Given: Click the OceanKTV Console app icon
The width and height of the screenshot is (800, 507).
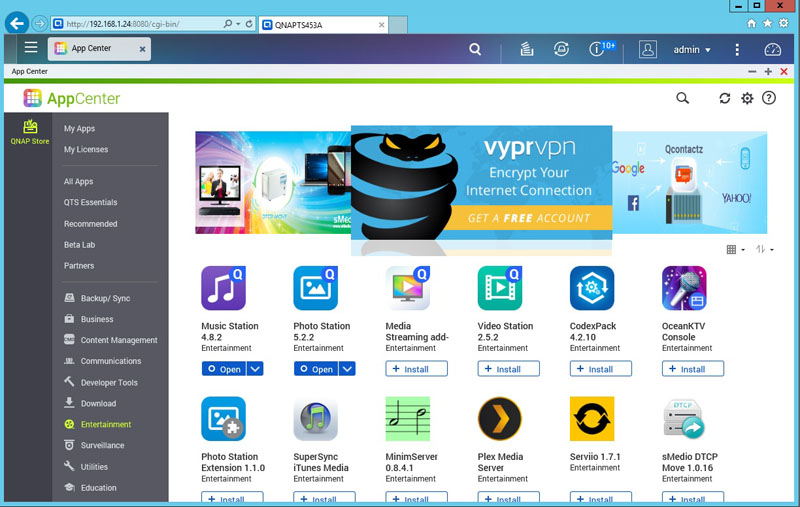Looking at the screenshot, I should (684, 288).
